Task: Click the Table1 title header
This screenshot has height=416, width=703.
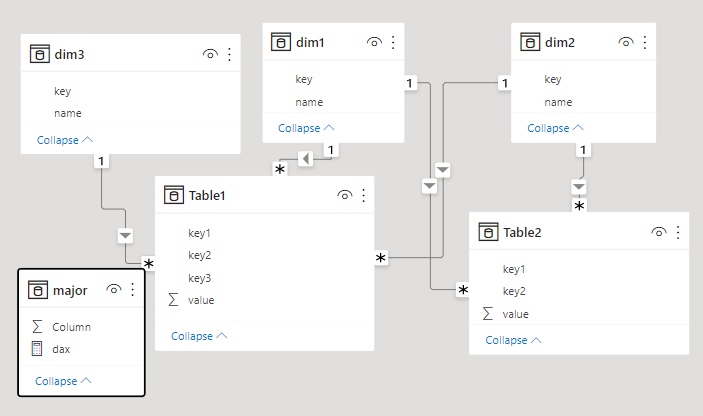Action: click(x=207, y=195)
